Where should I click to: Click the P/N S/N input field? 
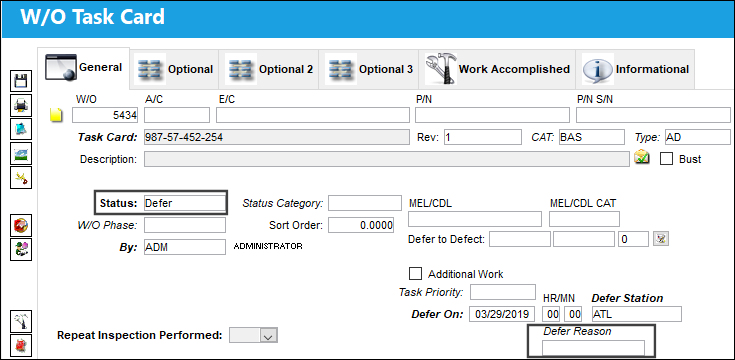click(x=653, y=115)
